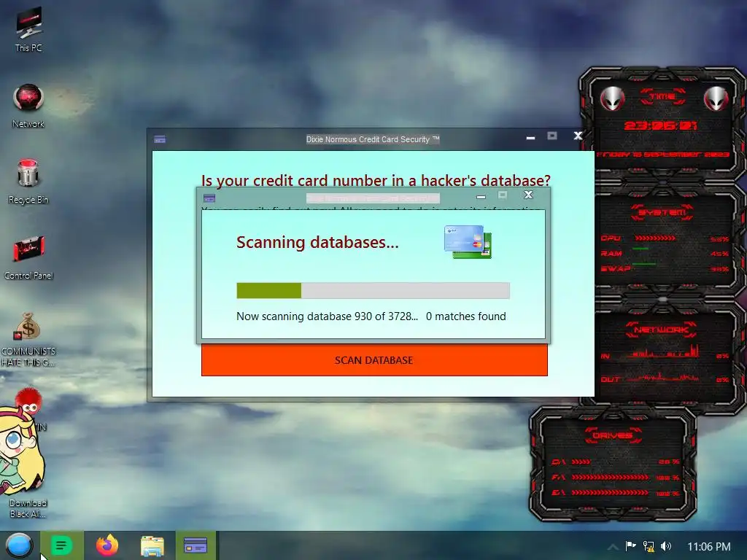Image resolution: width=747 pixels, height=560 pixels.
Task: Click the 'Now scanning database 930 of 3728...' text
Action: 328,316
